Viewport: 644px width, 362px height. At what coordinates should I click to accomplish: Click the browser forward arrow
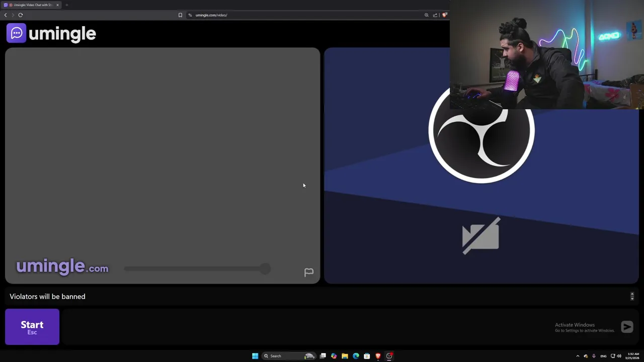point(13,15)
